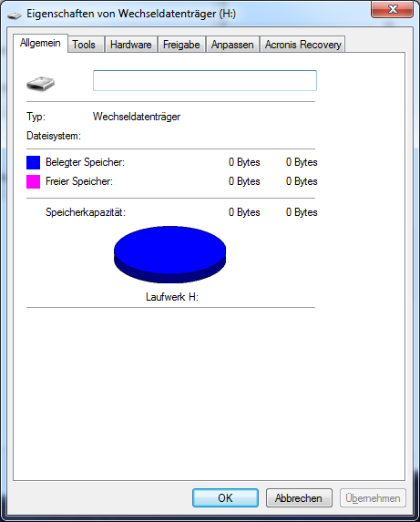The height and width of the screenshot is (522, 420).
Task: Click the blue disk usage pie chart
Action: point(170,255)
